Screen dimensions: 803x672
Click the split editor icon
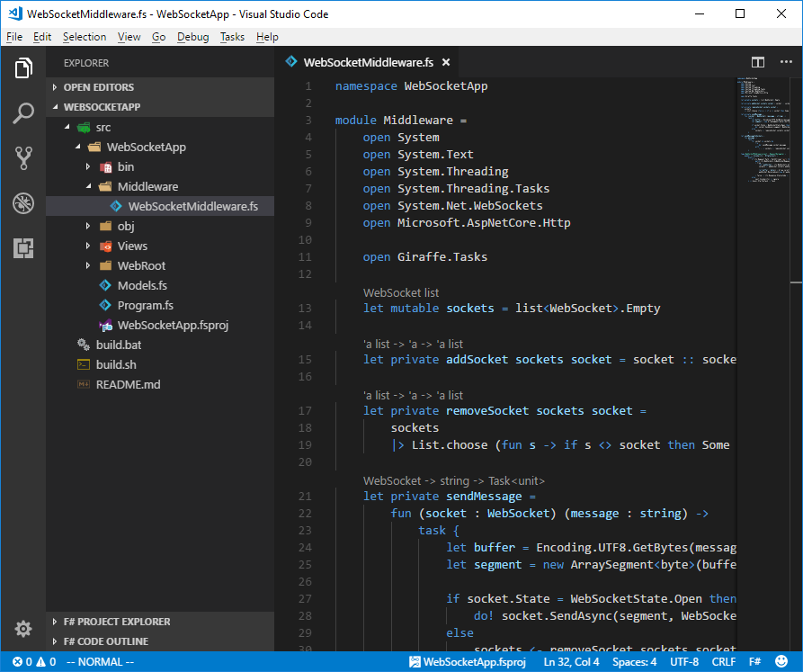coord(758,62)
